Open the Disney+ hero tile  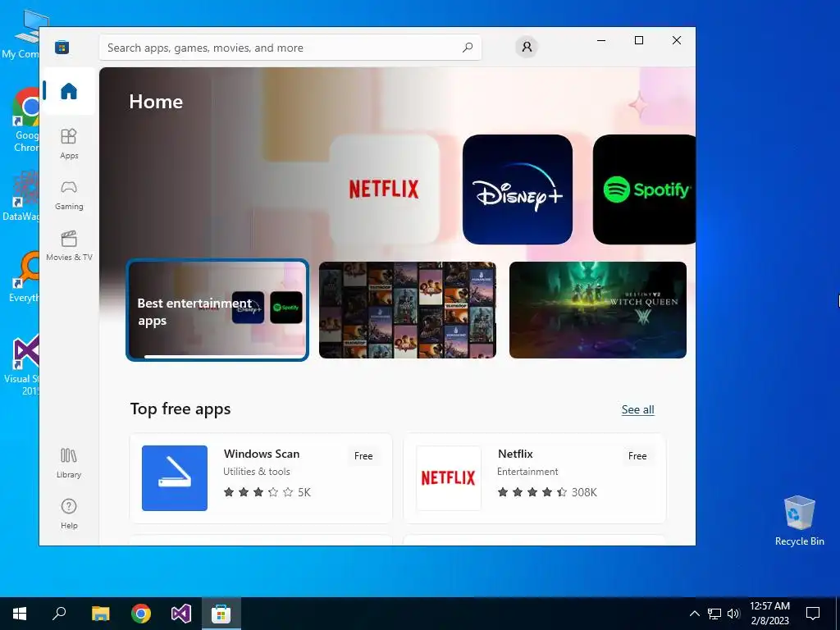518,189
